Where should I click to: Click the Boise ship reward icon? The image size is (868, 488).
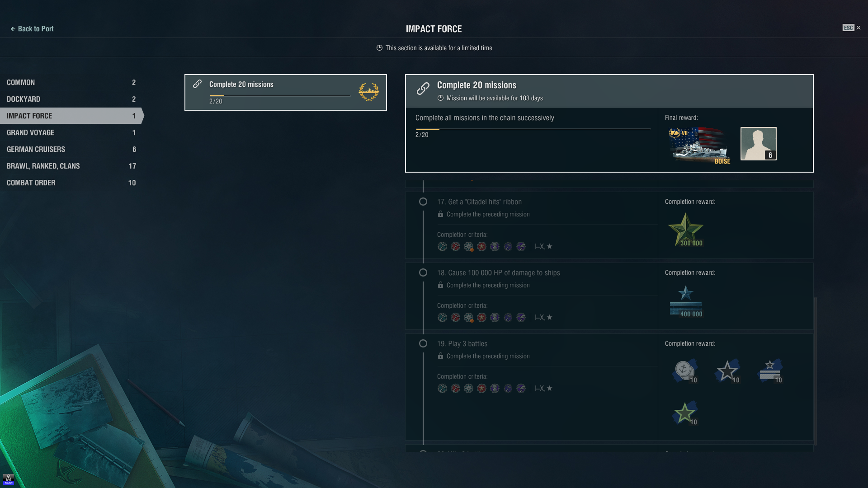click(x=699, y=145)
